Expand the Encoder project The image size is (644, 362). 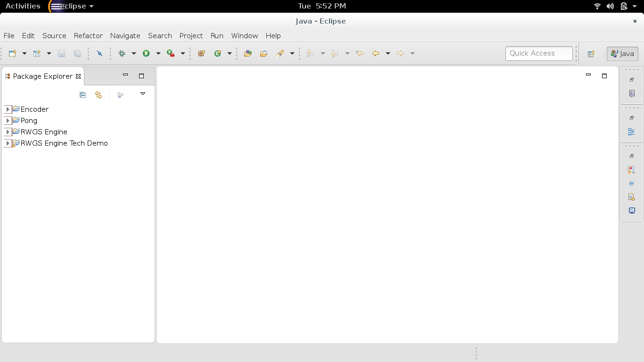pos(8,109)
